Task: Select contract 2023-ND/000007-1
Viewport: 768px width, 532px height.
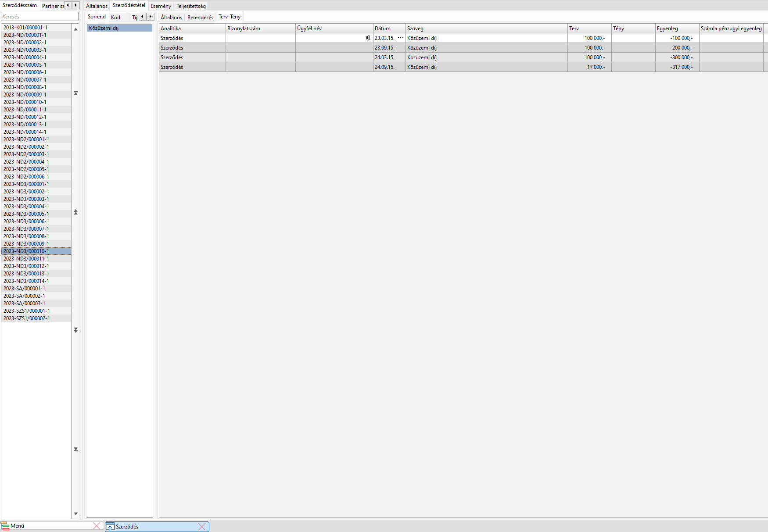Action: 36,80
